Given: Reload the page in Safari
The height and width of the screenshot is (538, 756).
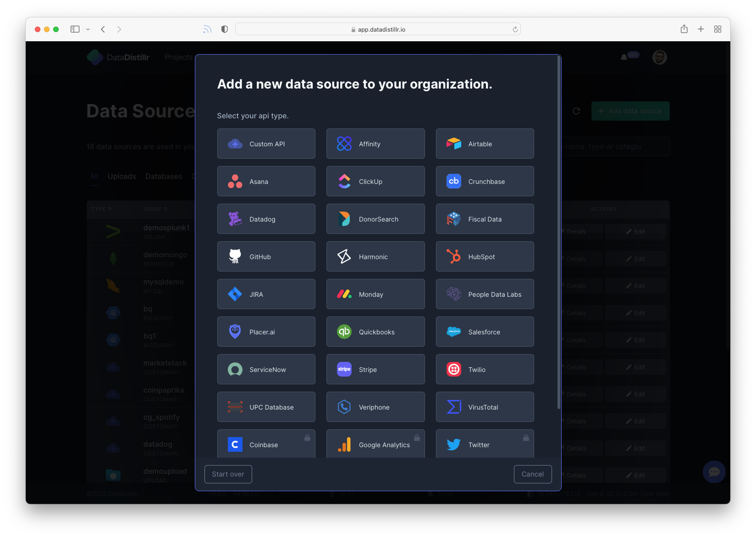Looking at the screenshot, I should 515,29.
